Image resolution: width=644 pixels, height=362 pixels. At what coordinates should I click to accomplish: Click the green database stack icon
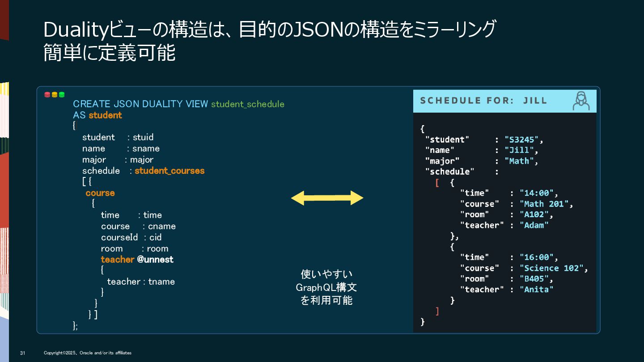pos(62,95)
